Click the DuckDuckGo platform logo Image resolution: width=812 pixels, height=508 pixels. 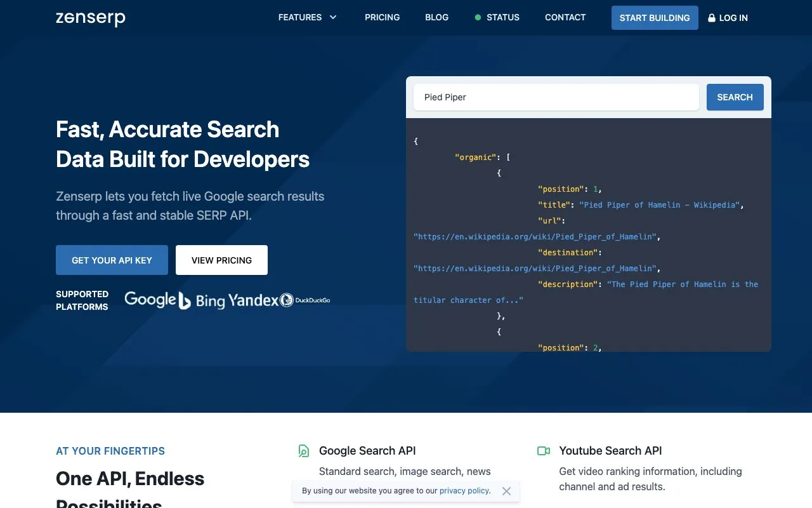point(305,300)
